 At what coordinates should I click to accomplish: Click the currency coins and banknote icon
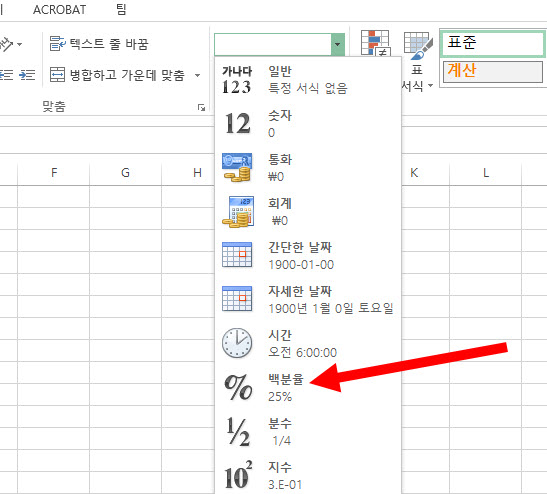pos(237,167)
